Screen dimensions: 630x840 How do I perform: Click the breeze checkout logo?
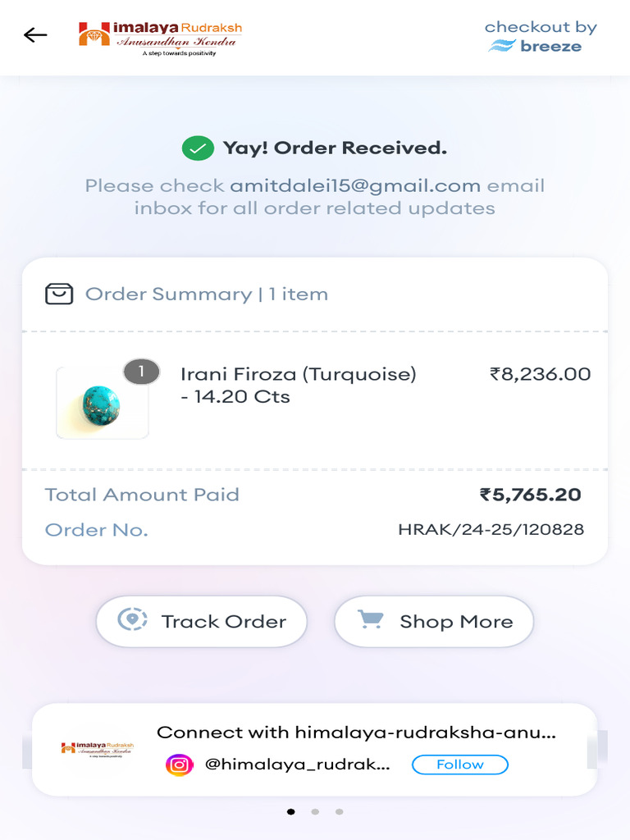coord(541,37)
